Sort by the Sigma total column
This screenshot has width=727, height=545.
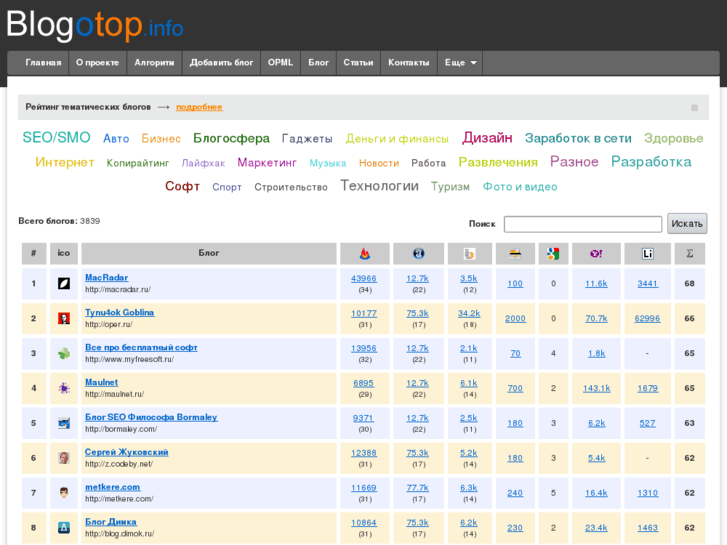click(x=689, y=253)
